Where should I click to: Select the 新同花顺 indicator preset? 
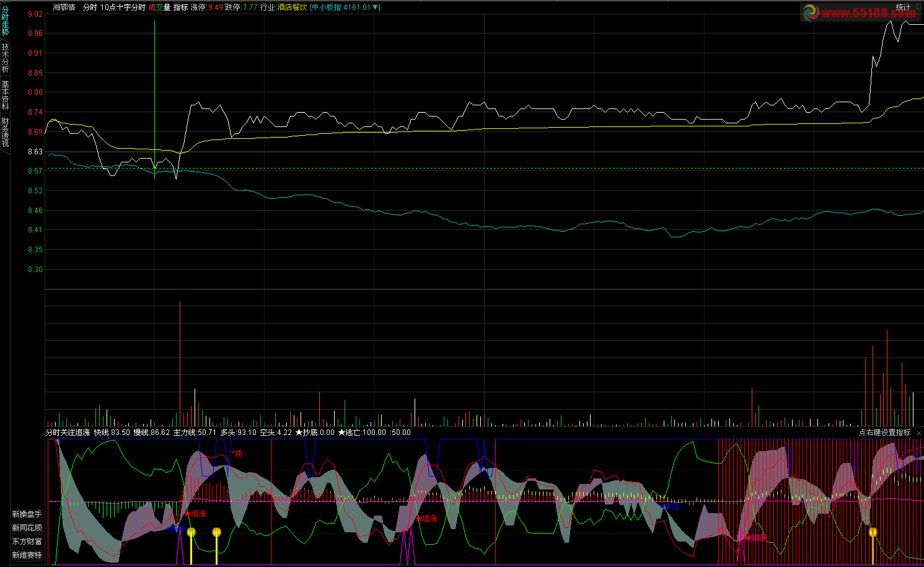pos(27,528)
